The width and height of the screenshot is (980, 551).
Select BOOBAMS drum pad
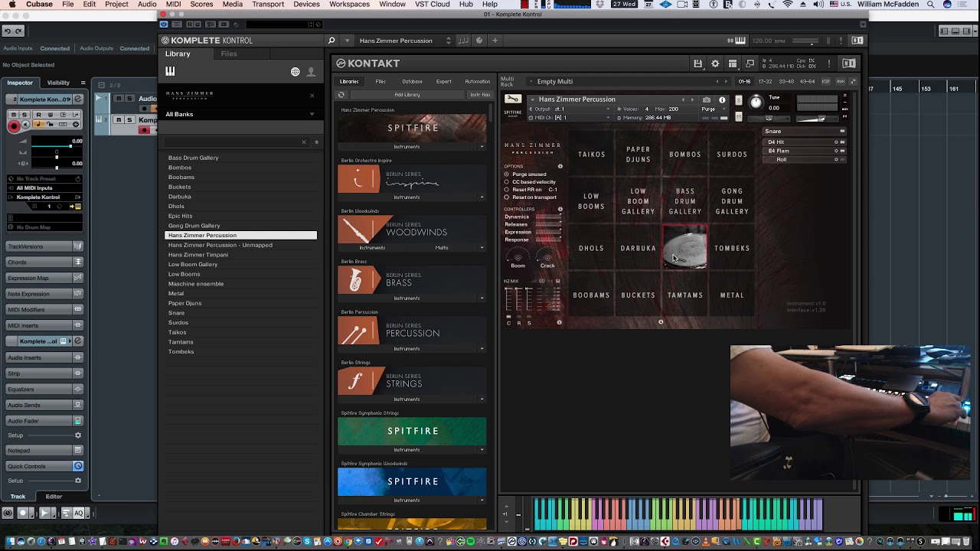pyautogui.click(x=591, y=295)
